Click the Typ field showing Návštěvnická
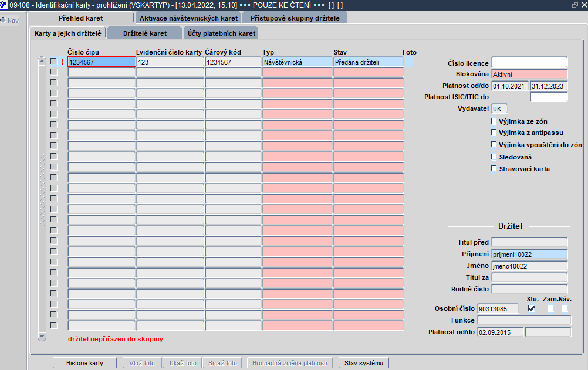 tap(298, 62)
